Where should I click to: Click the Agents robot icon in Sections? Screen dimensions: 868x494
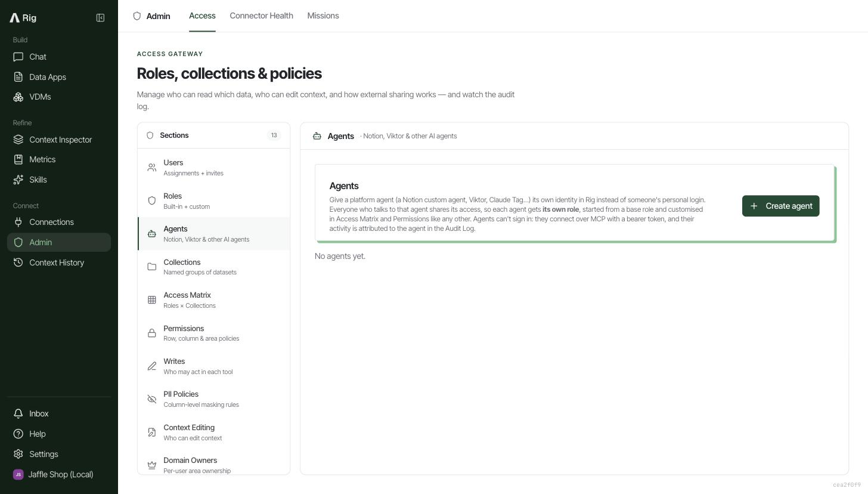(152, 234)
